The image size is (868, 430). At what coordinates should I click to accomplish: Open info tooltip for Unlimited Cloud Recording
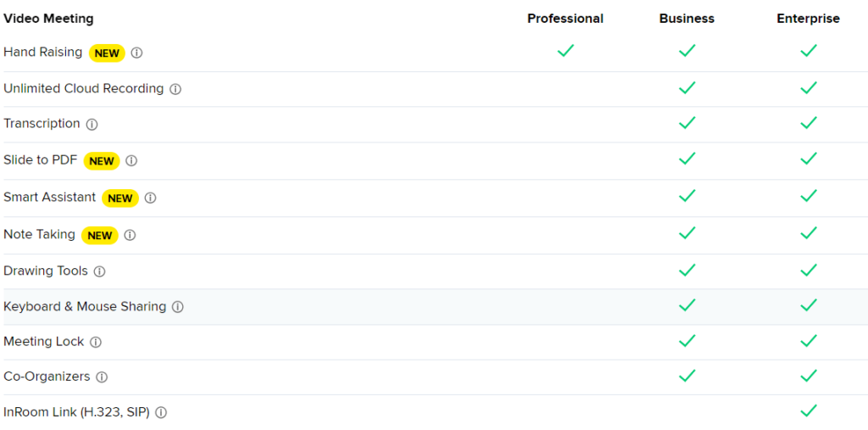[x=175, y=89]
